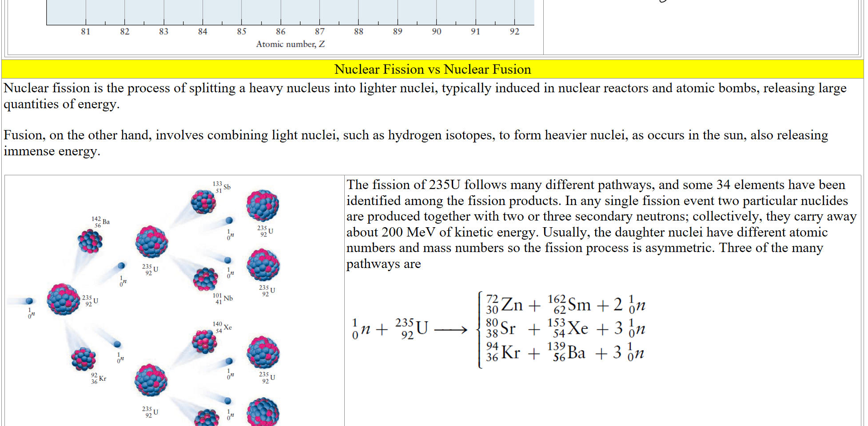The height and width of the screenshot is (426, 868).
Task: Click the Sb nucleus sphere in diagram
Action: click(x=203, y=202)
